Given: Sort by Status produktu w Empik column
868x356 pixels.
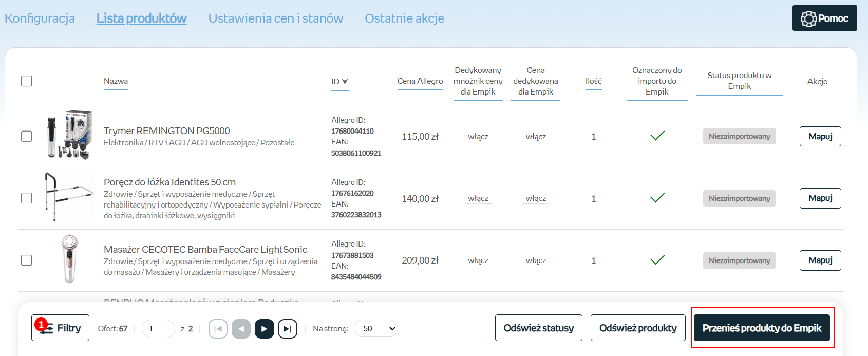Looking at the screenshot, I should [x=739, y=81].
